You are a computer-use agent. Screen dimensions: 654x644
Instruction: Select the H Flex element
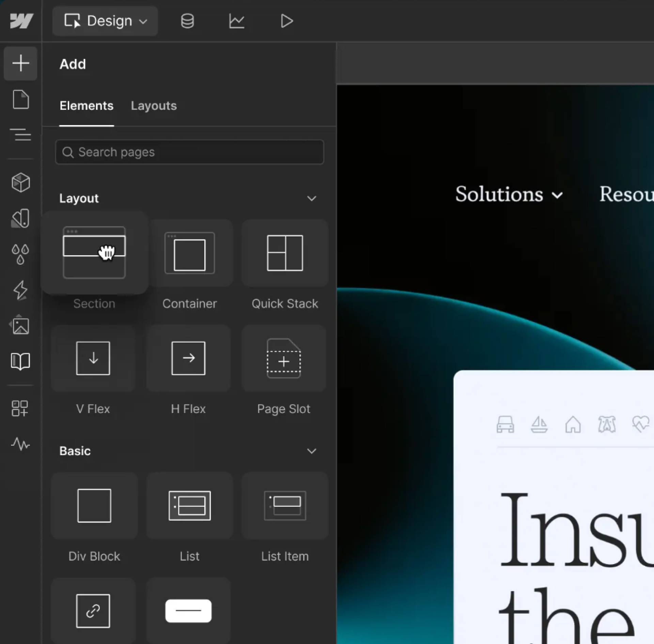188,358
